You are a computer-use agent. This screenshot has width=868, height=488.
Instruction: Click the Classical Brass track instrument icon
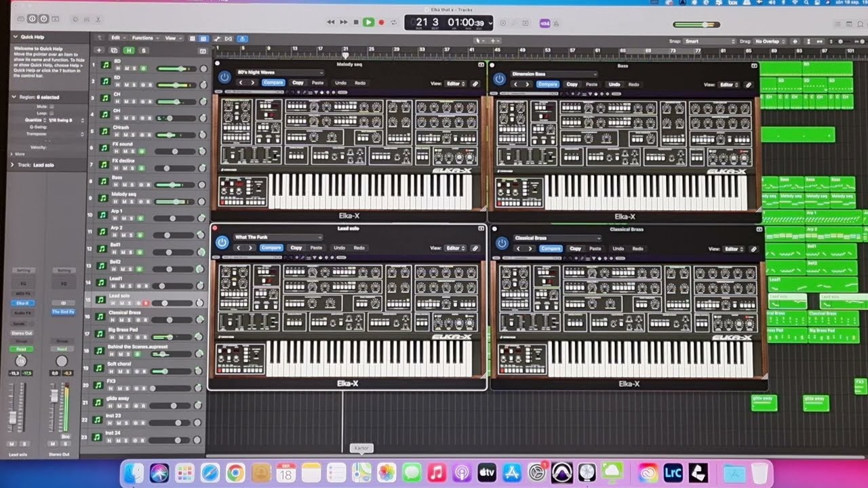100,316
